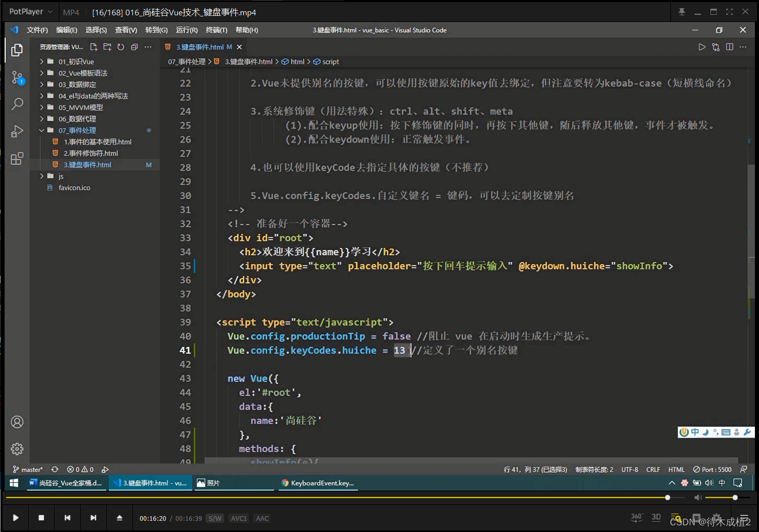Close the 3.键盘事件.html editor tab
Viewport: 759px width, 532px height.
239,47
